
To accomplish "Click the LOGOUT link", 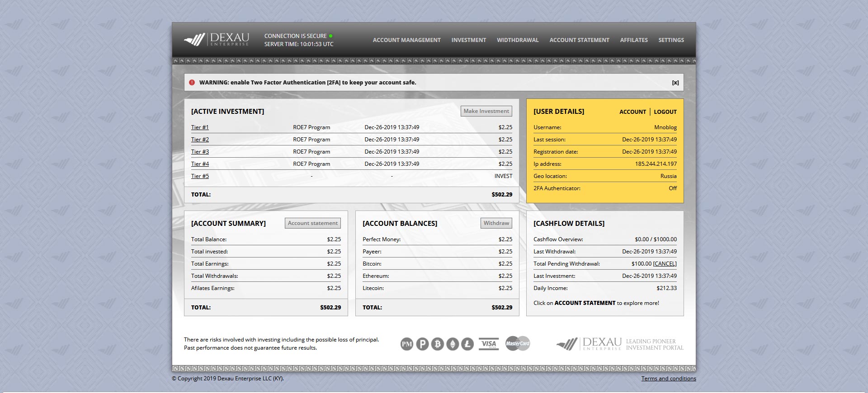I will (665, 112).
